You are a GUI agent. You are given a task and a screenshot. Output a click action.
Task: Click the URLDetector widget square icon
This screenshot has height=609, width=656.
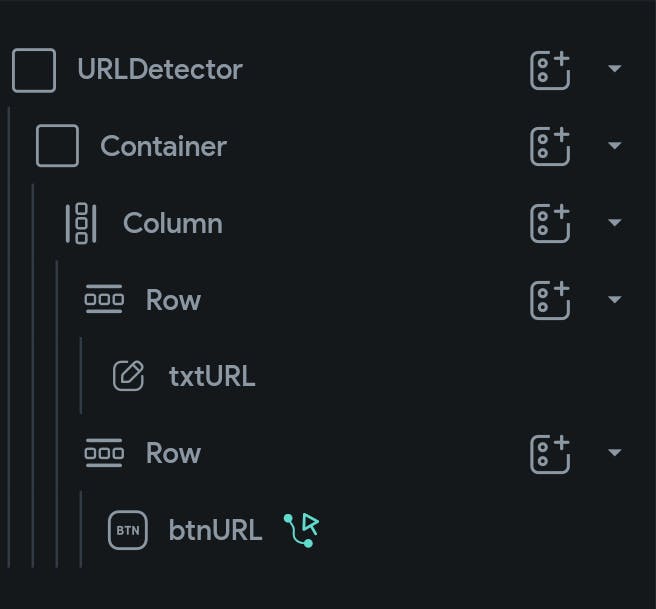(x=34, y=70)
